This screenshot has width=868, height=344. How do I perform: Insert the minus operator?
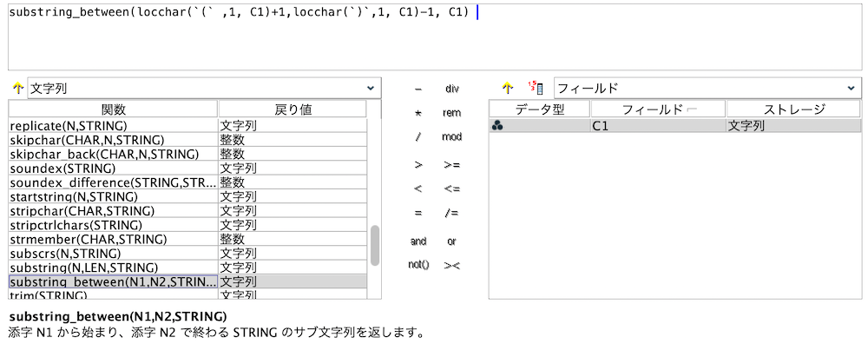click(418, 89)
